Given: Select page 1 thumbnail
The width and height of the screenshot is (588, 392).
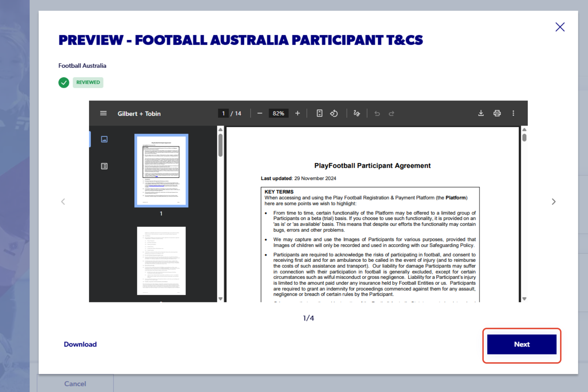Looking at the screenshot, I should [161, 171].
